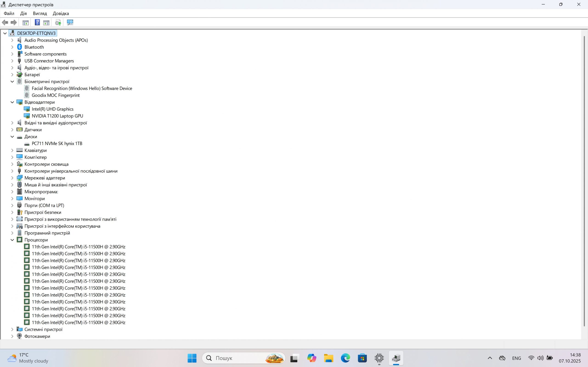The image size is (588, 367).
Task: Collapse the Відеоадаптери category
Action: click(x=12, y=102)
